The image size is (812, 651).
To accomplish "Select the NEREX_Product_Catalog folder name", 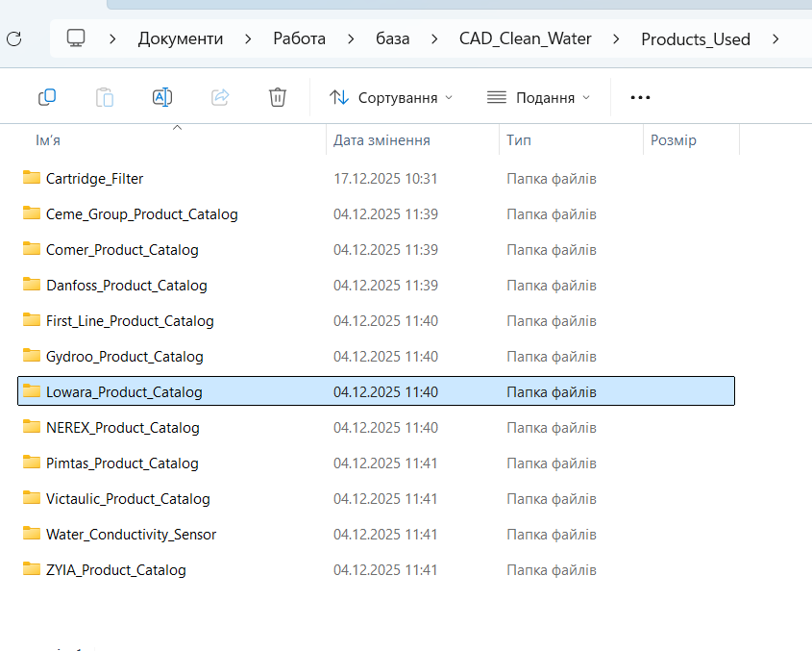I will pos(123,428).
